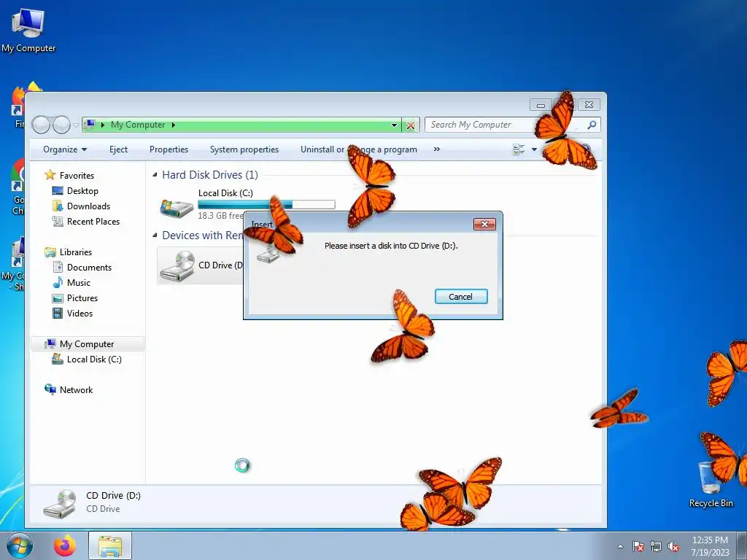
Task: Select Network in the navigation pane
Action: pyautogui.click(x=76, y=390)
